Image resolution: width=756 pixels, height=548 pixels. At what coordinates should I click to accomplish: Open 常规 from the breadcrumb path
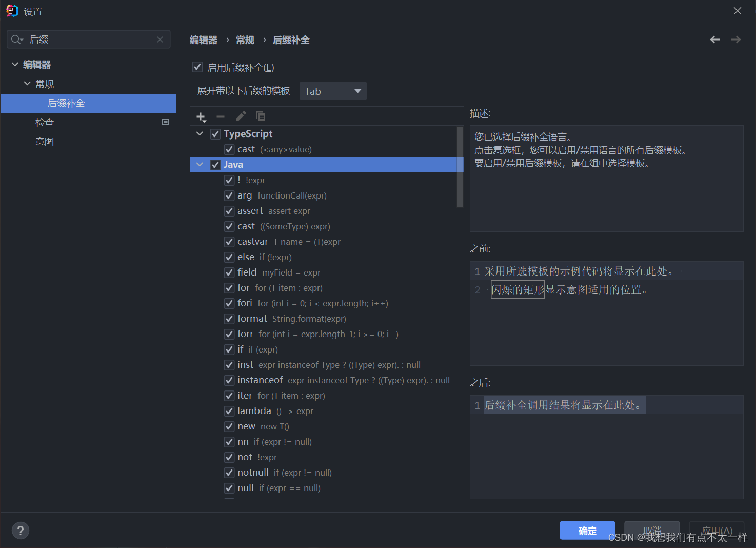tap(245, 40)
